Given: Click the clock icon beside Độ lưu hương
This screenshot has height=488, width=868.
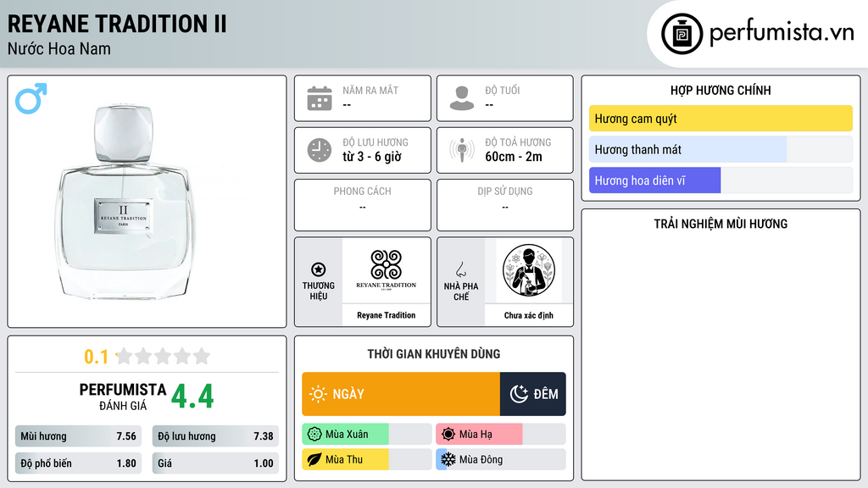Looking at the screenshot, I should [320, 150].
